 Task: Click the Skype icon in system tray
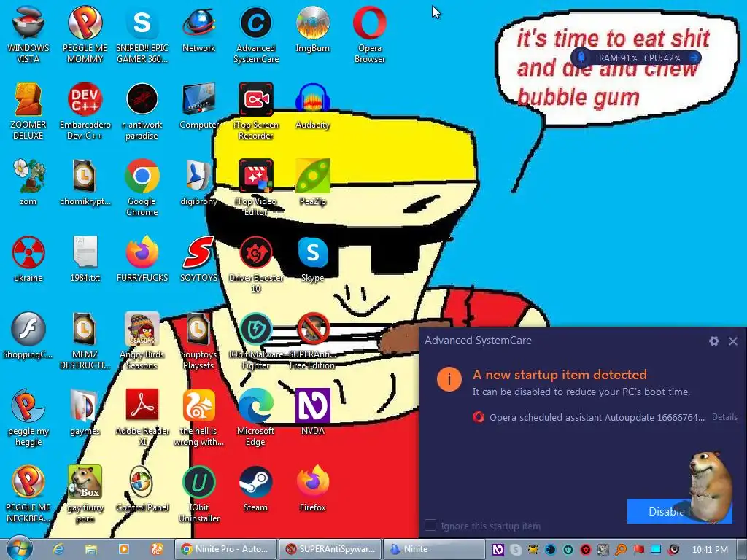[516, 549]
